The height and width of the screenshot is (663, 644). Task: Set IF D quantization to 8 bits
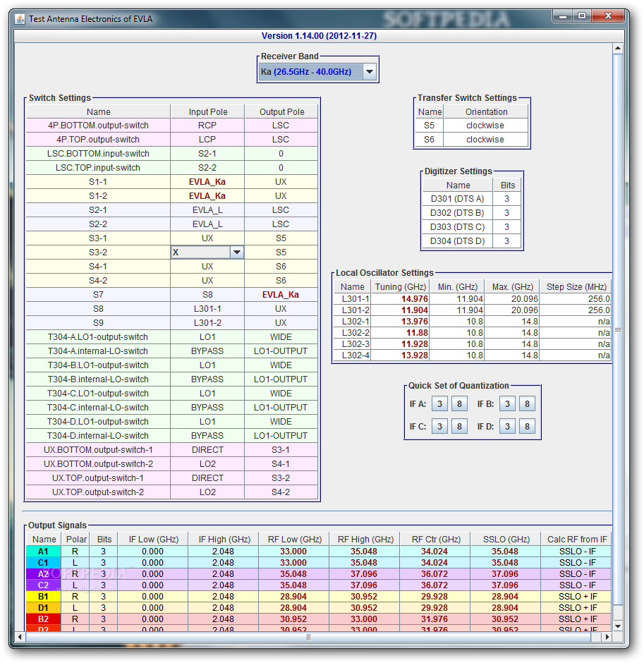tap(527, 426)
